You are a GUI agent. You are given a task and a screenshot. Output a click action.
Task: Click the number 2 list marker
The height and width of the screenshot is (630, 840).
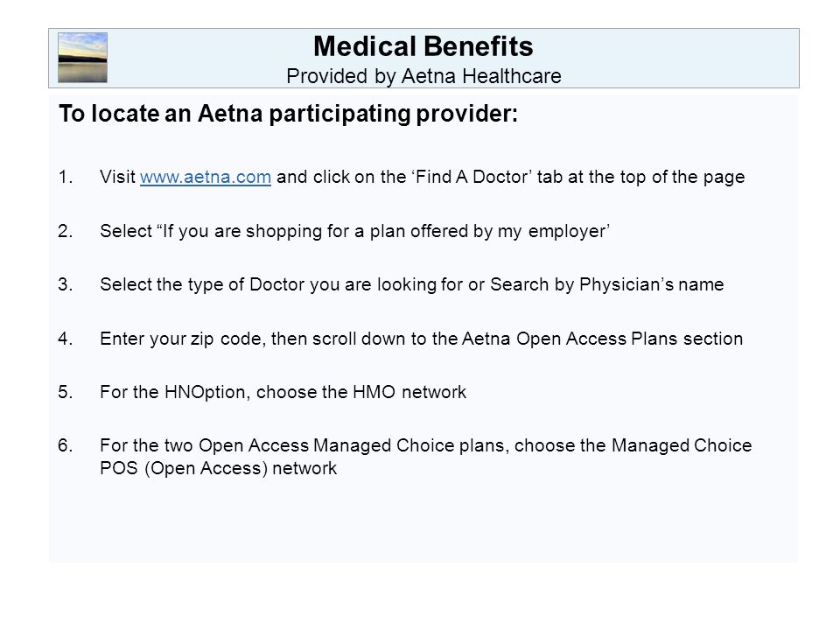point(66,231)
